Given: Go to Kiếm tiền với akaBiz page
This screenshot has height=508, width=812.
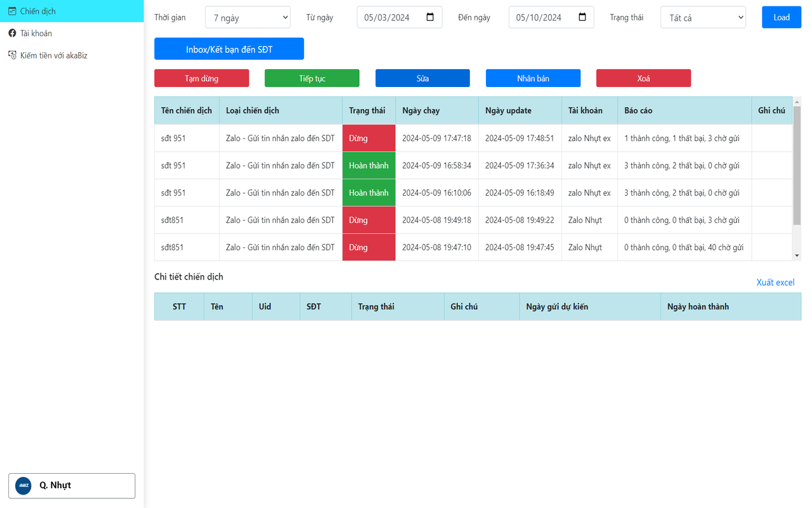Looking at the screenshot, I should pyautogui.click(x=53, y=55).
